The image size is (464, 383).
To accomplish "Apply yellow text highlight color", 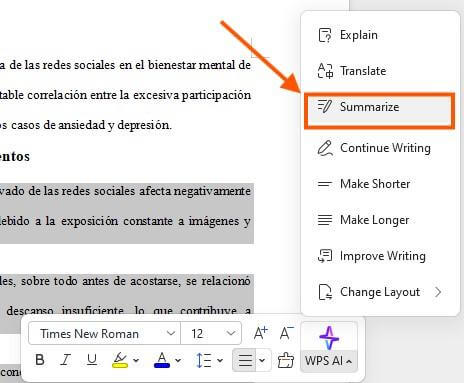I will 120,360.
